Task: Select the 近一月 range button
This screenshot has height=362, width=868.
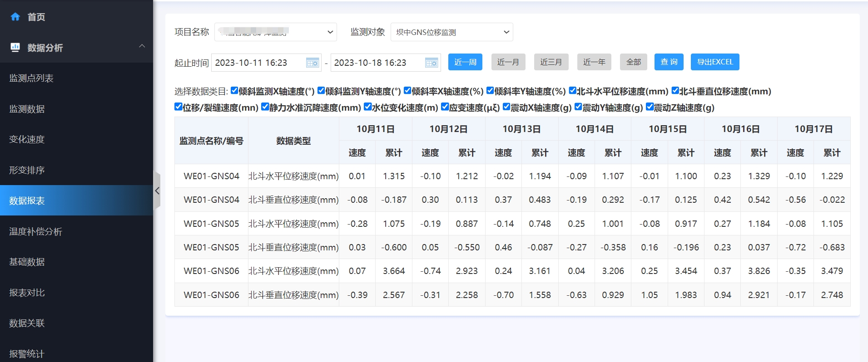Action: (508, 62)
